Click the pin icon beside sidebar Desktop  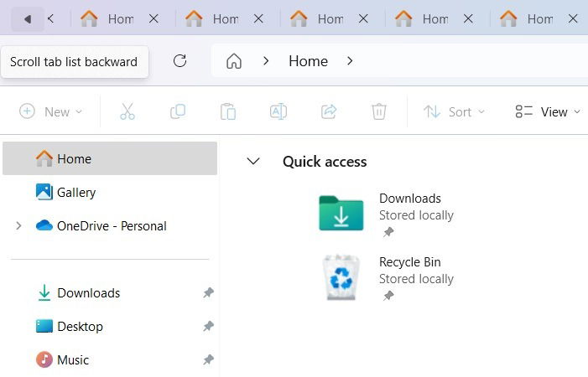[x=208, y=326]
